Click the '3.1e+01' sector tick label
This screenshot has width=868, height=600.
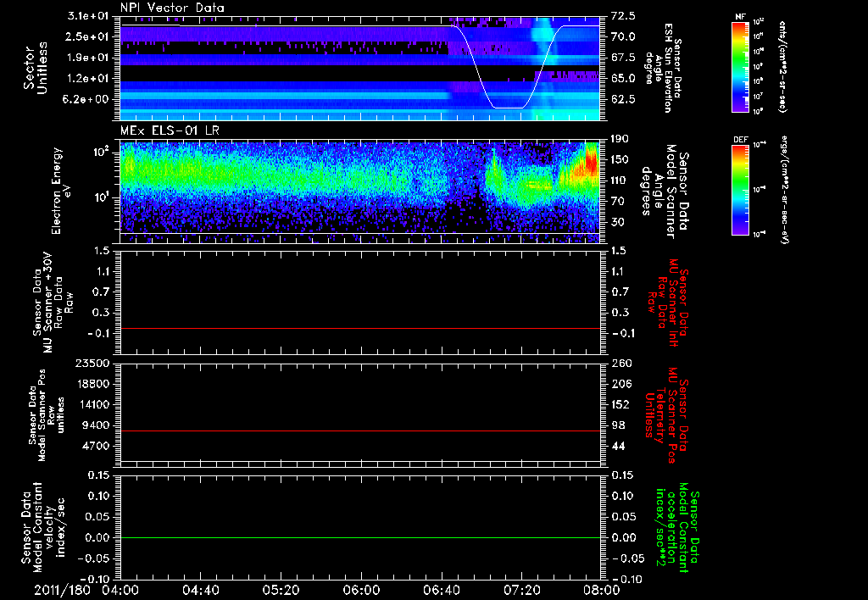[x=88, y=16]
